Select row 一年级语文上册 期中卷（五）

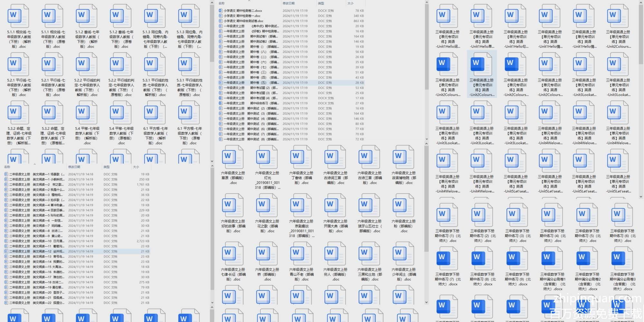251,83
